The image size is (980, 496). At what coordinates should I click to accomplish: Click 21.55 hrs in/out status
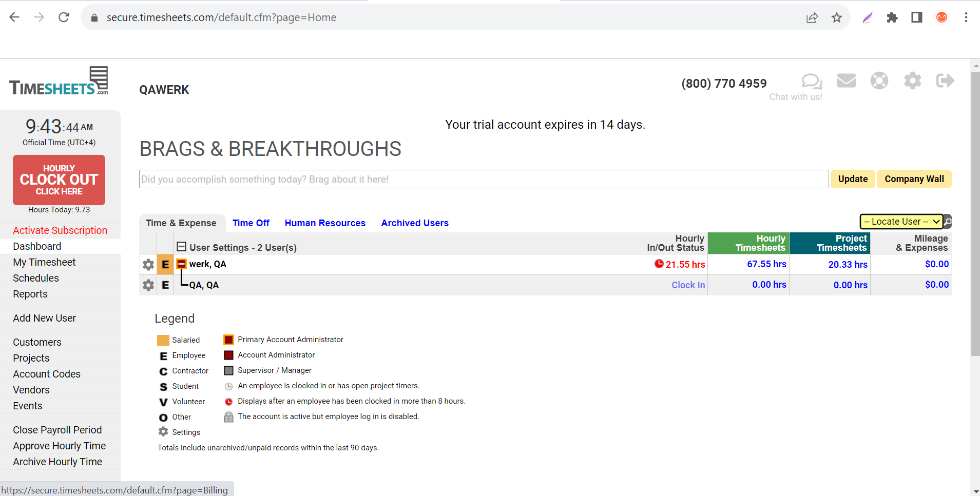click(685, 265)
